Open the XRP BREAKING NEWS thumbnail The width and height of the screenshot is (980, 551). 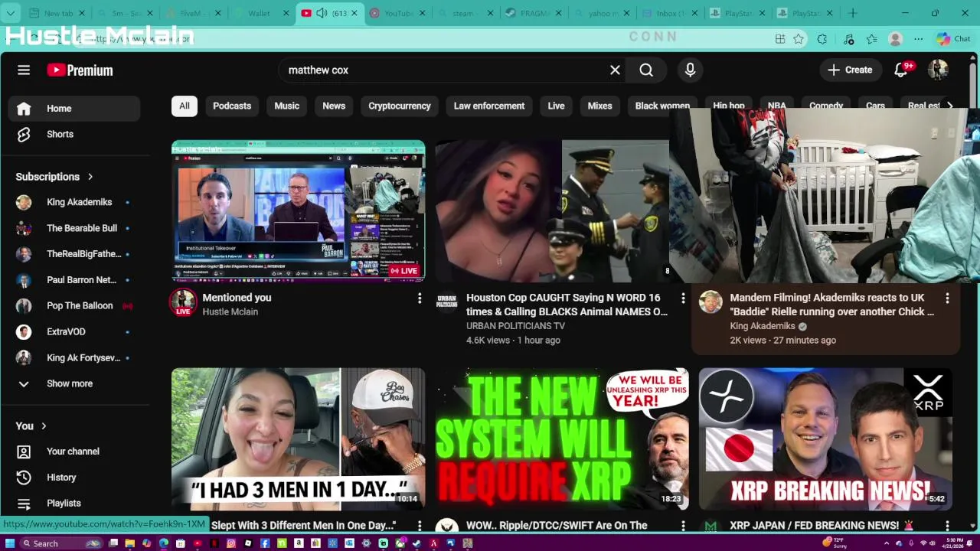(x=825, y=439)
